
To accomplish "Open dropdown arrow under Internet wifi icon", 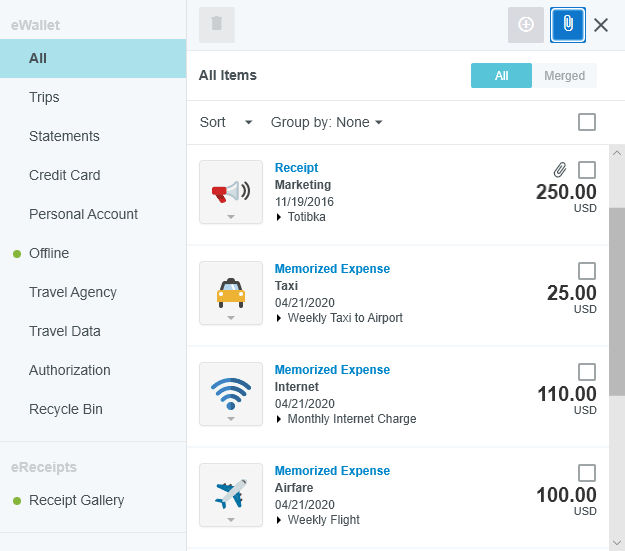I will 231,419.
